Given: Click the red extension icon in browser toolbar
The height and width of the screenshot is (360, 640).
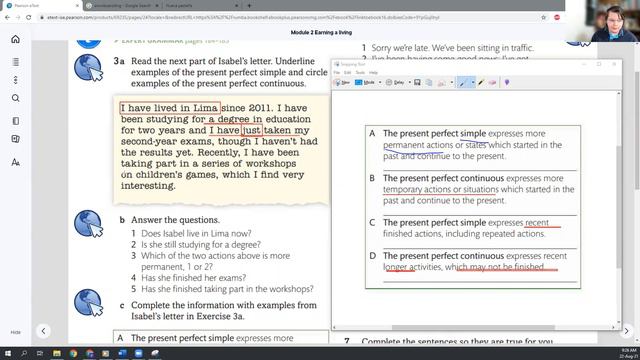Looking at the screenshot, I should (x=557, y=18).
